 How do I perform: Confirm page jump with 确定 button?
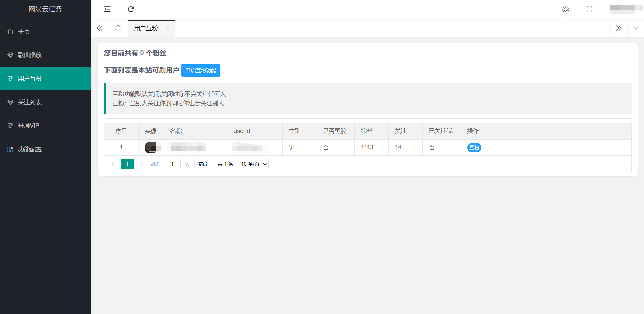pos(204,164)
